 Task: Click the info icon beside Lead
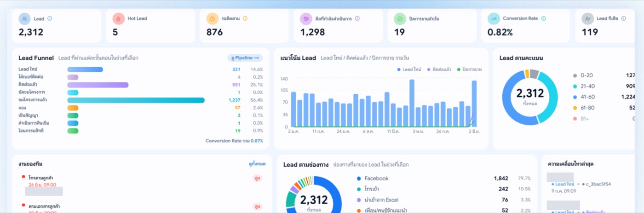click(x=50, y=19)
